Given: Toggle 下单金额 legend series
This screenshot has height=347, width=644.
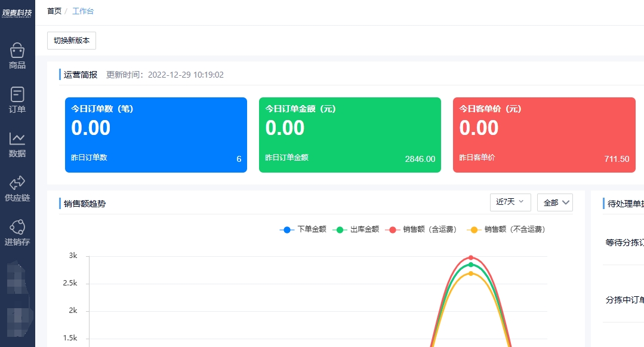Looking at the screenshot, I should pos(303,229).
